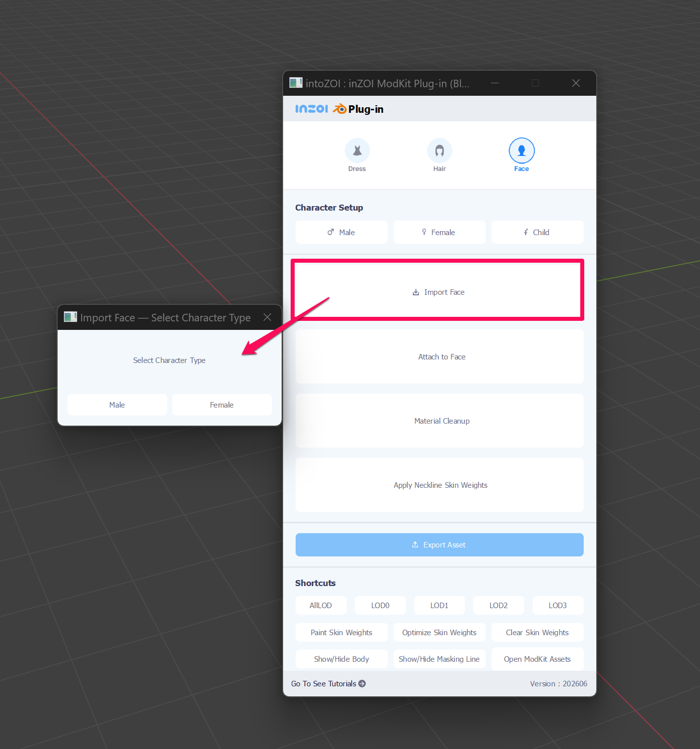The image size is (700, 749).
Task: Click the Character Setup heading
Action: [329, 208]
